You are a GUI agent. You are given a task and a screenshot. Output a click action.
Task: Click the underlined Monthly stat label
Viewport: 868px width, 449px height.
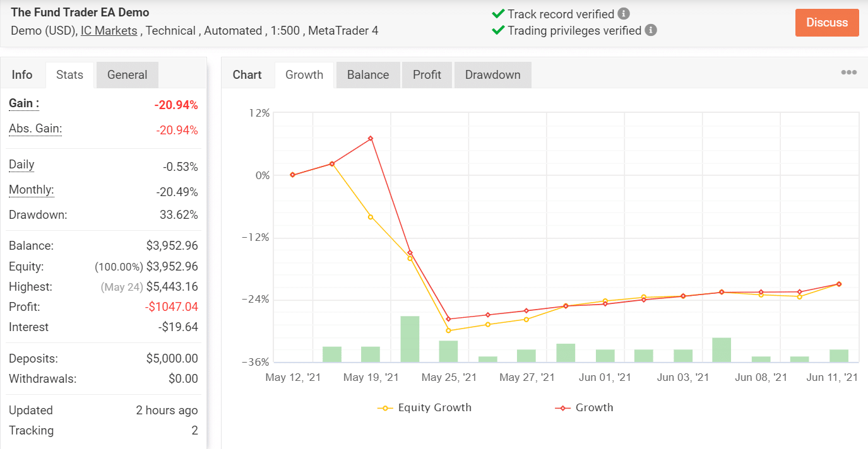(31, 190)
